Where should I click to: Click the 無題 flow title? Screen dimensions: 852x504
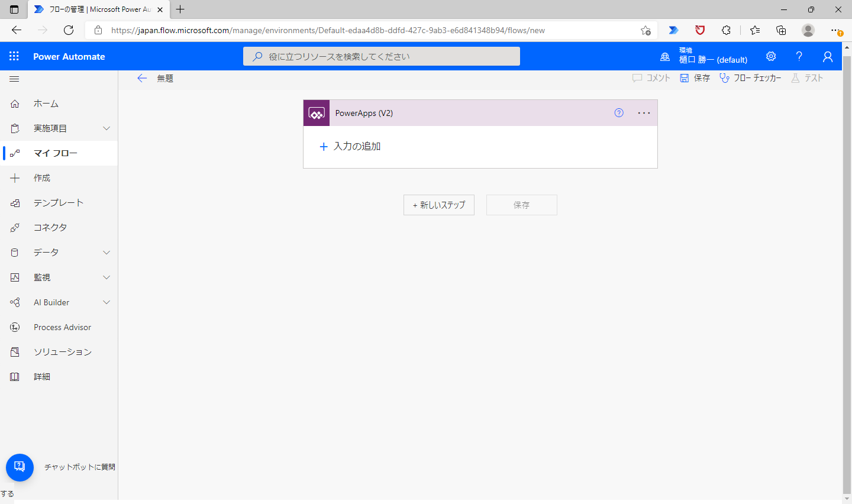(x=165, y=78)
